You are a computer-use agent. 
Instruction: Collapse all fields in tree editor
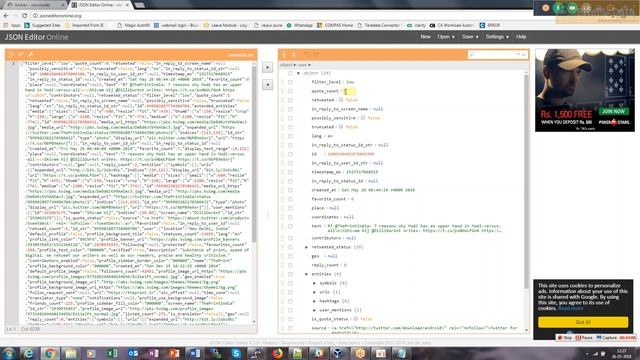point(294,54)
